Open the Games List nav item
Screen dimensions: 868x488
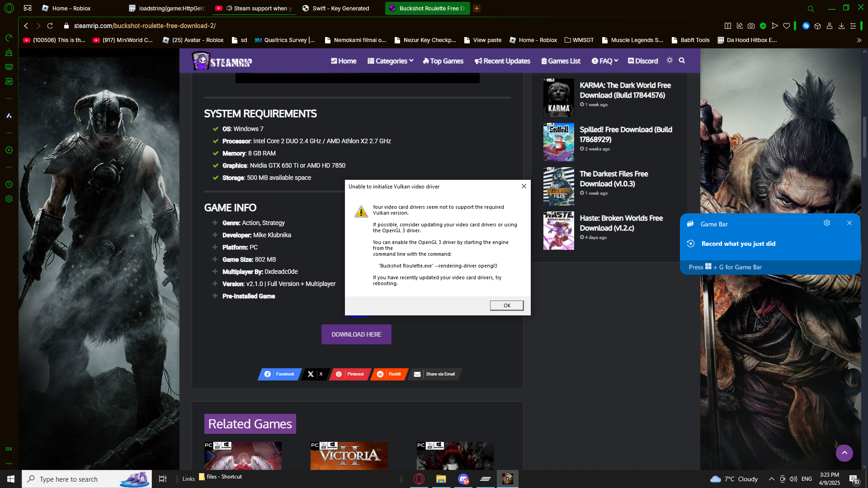coord(561,61)
